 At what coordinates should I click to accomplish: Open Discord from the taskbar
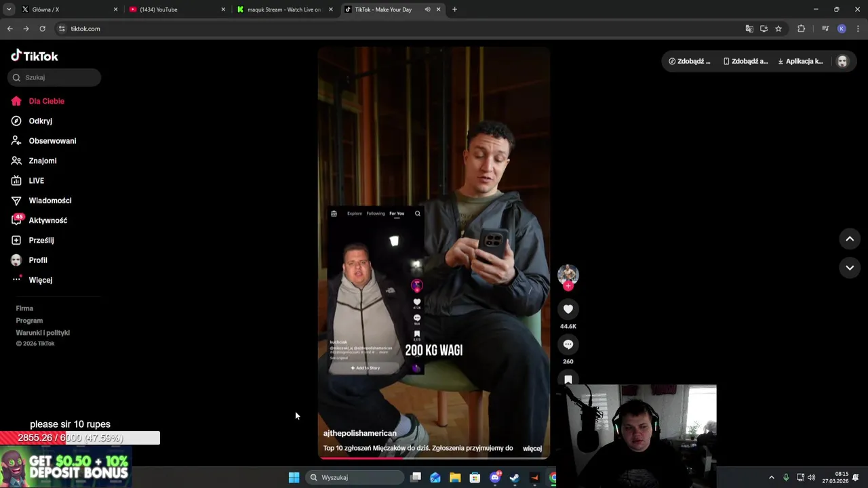(x=495, y=477)
